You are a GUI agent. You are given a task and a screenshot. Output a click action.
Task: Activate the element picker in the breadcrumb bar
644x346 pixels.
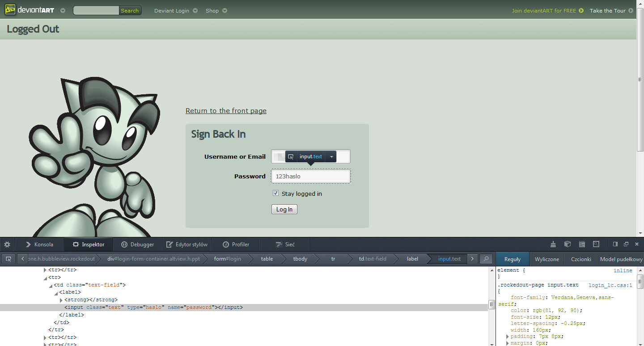8,259
